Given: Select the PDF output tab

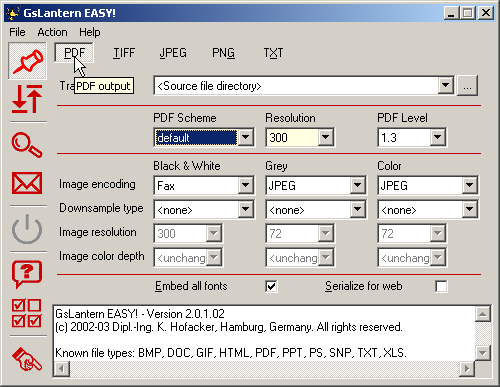Looking at the screenshot, I should [x=74, y=53].
